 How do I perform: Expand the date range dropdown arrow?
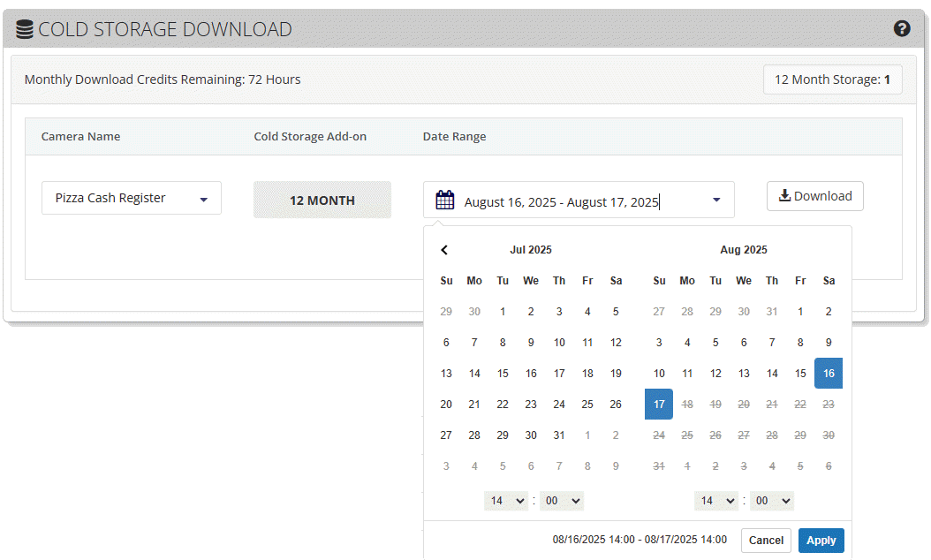[x=716, y=201]
